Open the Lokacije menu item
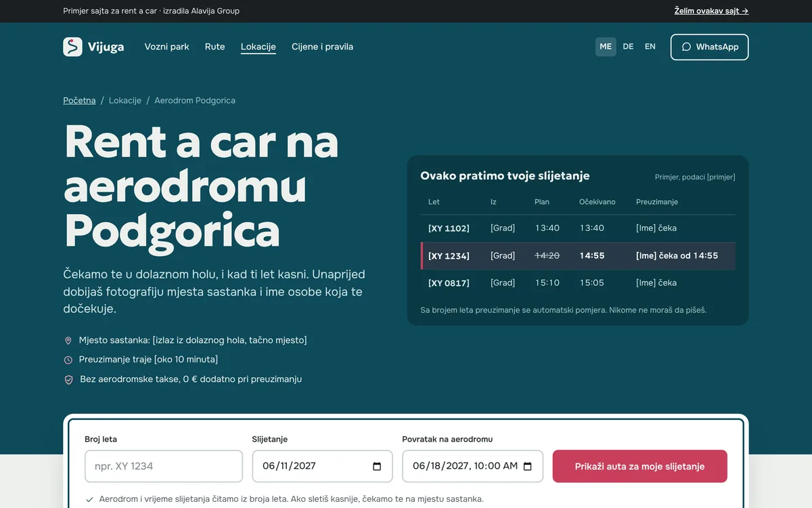 pyautogui.click(x=258, y=47)
